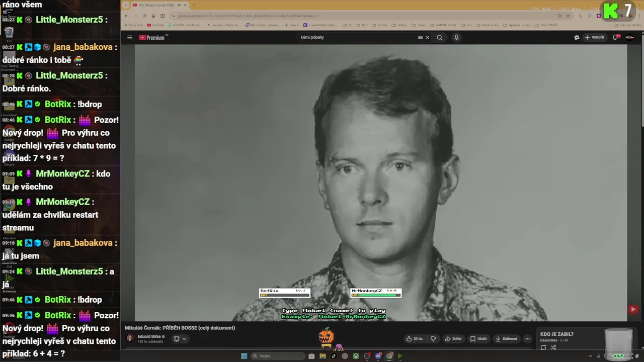644x362 pixels.
Task: Open the 'Nový chat' bookmark
Action: click(x=133, y=25)
